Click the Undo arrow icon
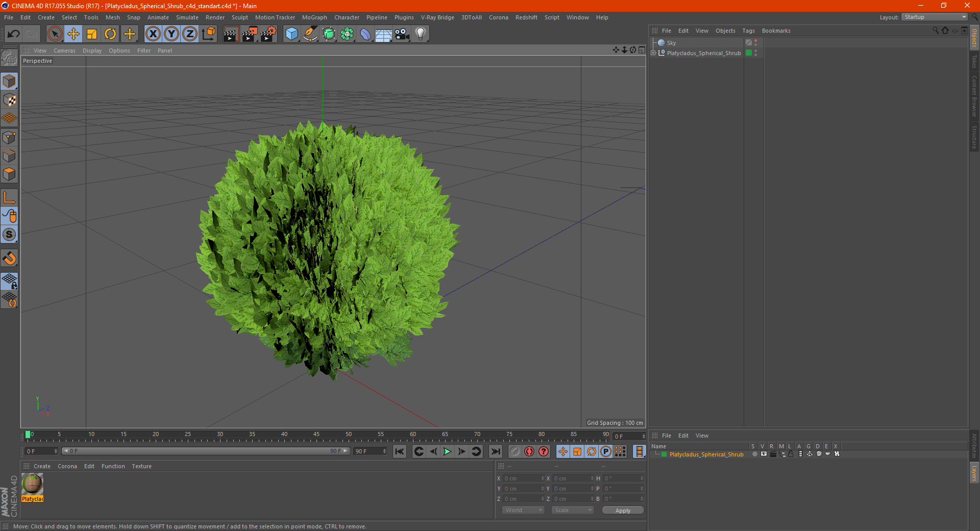The image size is (980, 531). (14, 34)
